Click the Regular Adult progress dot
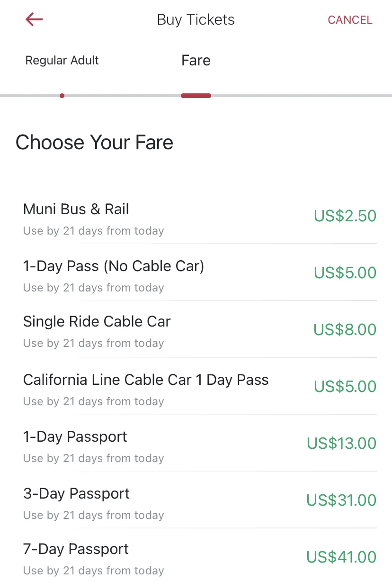 coord(62,96)
